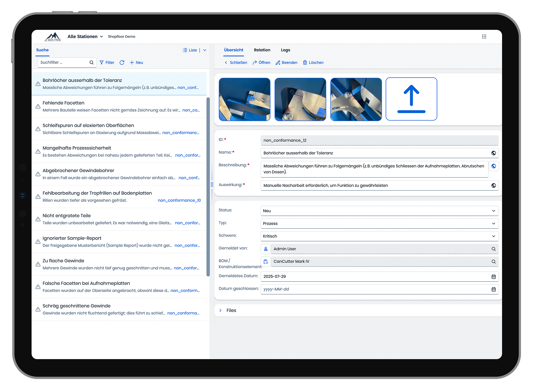Select 'Ignorierter Sample-Report' entry

(119, 242)
